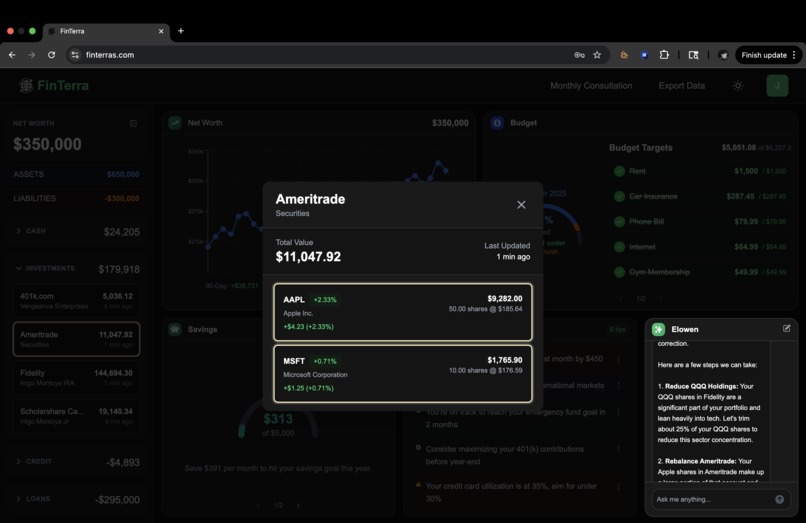The image size is (806, 523).
Task: Click the Assets $650,000 row
Action: tap(76, 174)
